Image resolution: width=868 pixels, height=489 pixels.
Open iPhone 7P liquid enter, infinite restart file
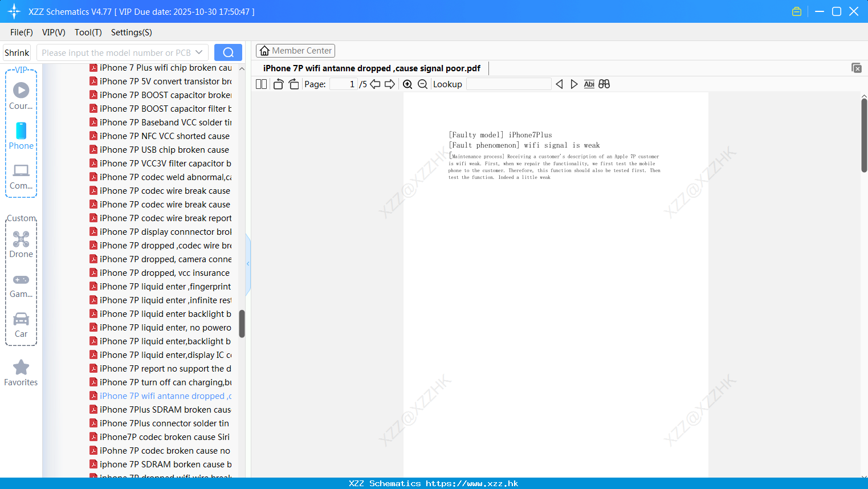tap(161, 300)
